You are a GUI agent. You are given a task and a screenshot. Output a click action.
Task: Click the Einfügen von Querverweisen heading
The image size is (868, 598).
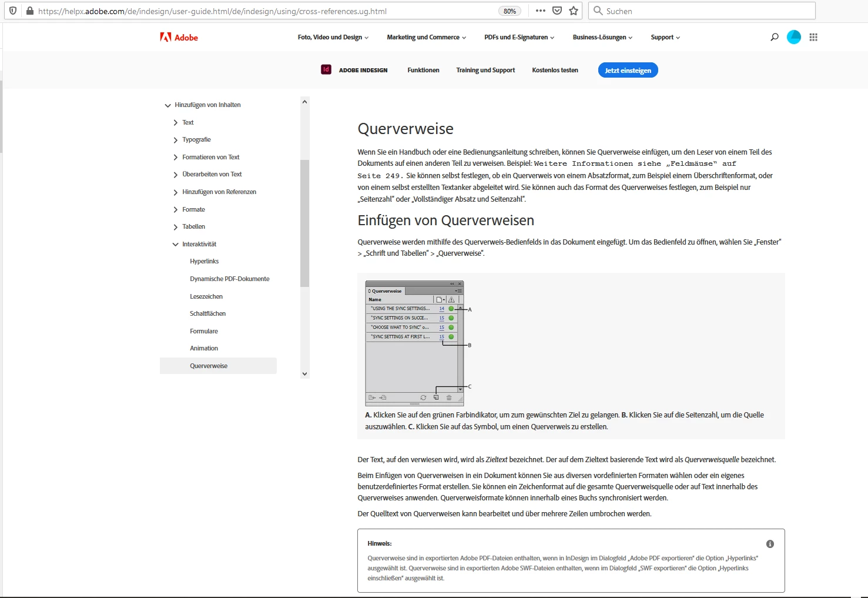click(446, 221)
